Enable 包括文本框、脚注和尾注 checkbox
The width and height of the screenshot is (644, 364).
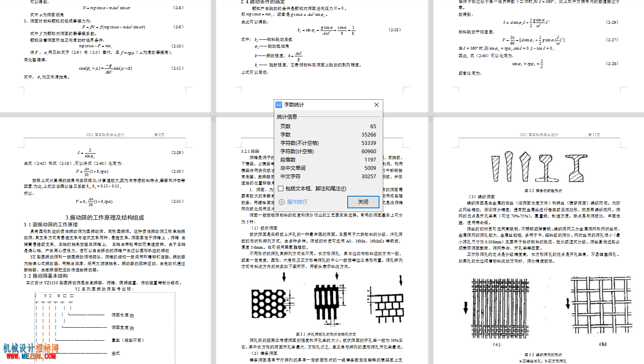click(x=281, y=189)
